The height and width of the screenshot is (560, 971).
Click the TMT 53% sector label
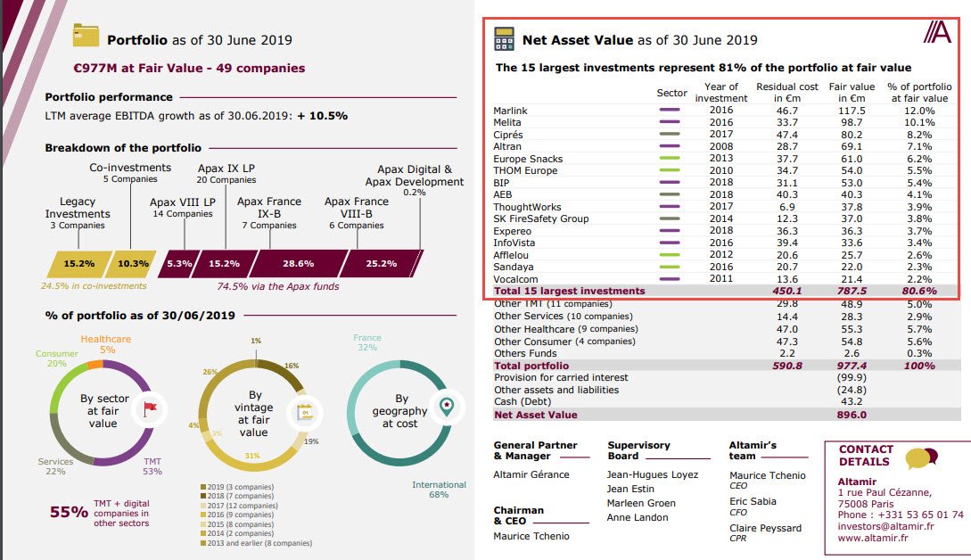coord(152,466)
